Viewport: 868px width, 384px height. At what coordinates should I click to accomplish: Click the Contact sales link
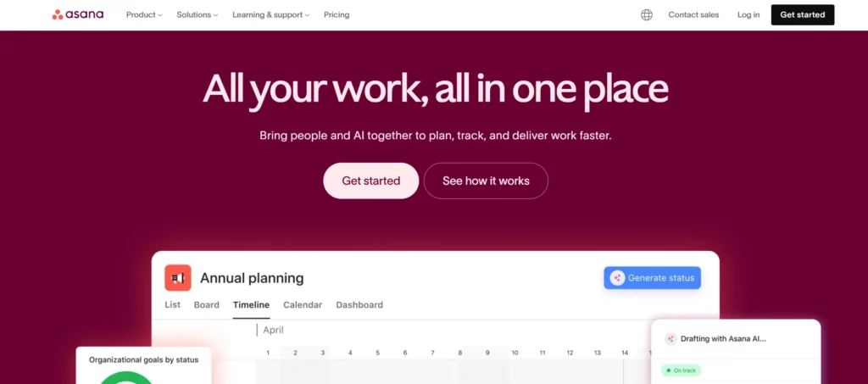(x=694, y=14)
